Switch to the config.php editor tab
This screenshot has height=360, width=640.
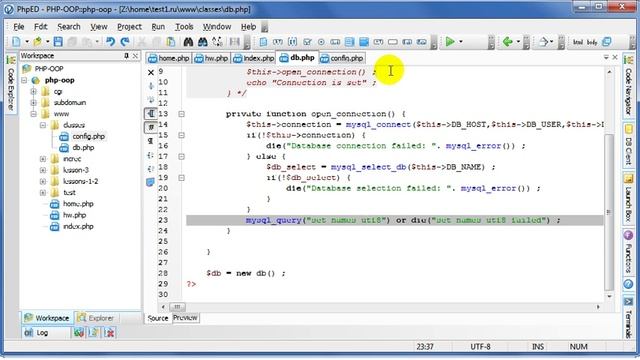pyautogui.click(x=342, y=58)
